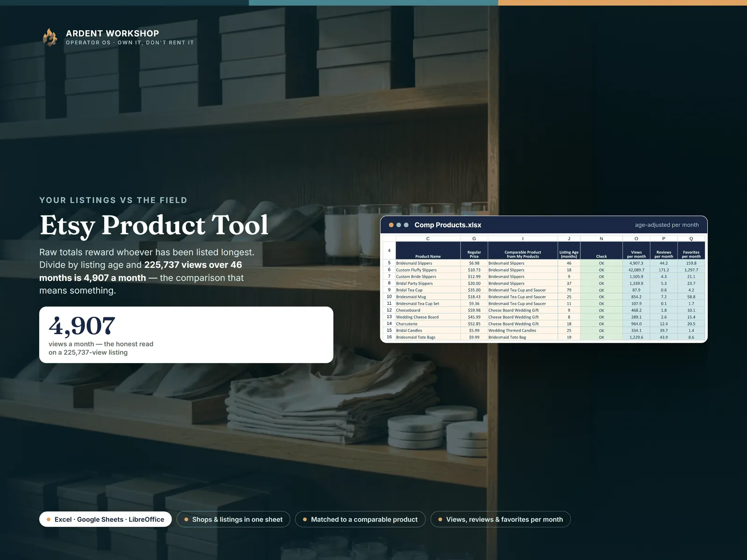Click the Check header cell
The height and width of the screenshot is (560, 747).
pos(601,251)
